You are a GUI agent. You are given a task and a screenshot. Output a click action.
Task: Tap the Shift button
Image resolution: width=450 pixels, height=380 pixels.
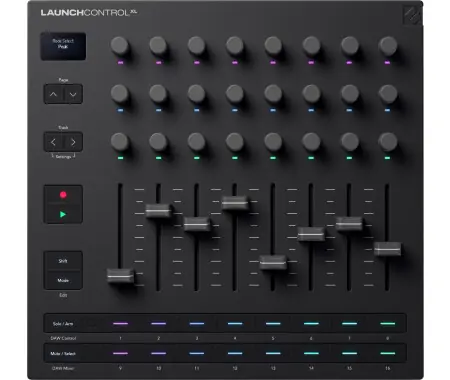click(63, 261)
